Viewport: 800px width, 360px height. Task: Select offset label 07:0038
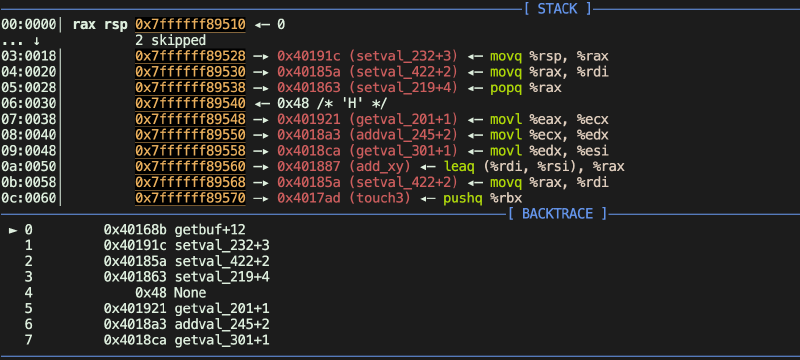pos(29,119)
